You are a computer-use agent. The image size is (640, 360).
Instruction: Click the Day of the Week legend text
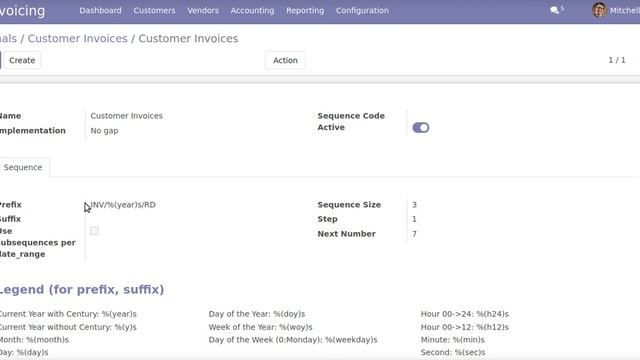pos(293,340)
